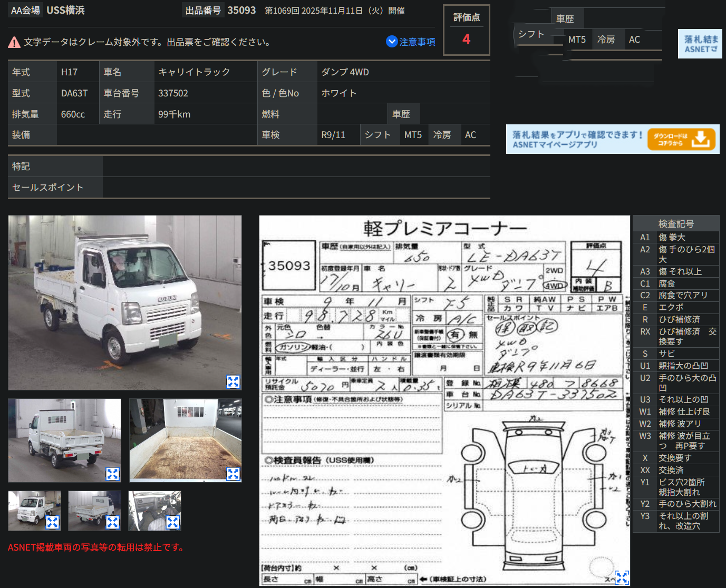Open the cabin interior thumbnail
The image size is (726, 588).
[154, 511]
